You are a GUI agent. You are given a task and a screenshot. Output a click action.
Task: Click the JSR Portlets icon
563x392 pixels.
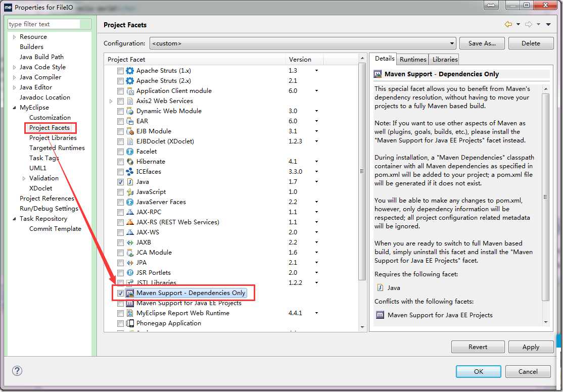[x=129, y=273]
